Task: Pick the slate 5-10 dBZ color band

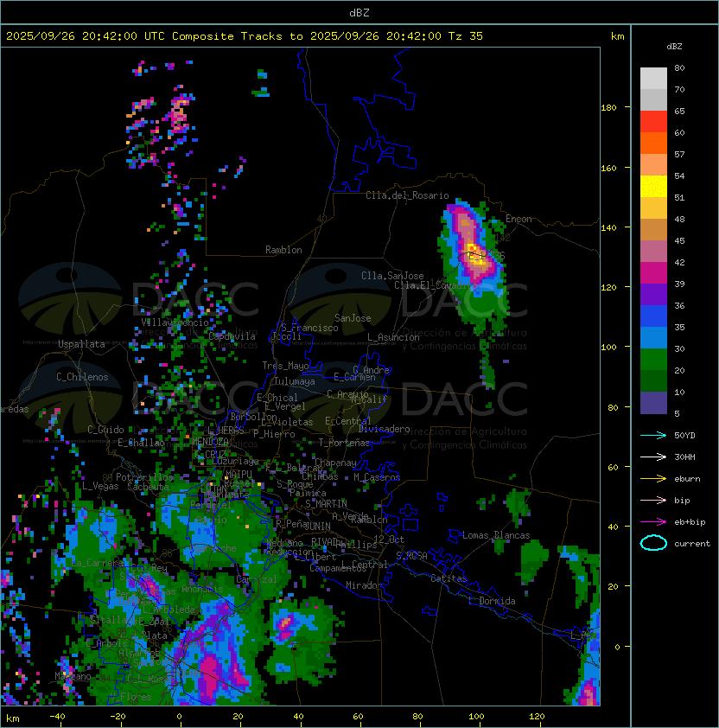Action: (653, 403)
